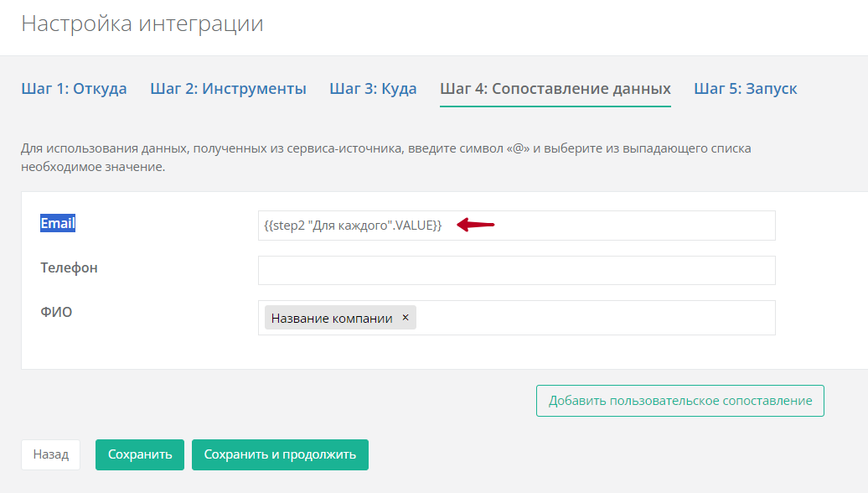The image size is (868, 493).
Task: Click empty area of ФИО field
Action: click(x=595, y=318)
